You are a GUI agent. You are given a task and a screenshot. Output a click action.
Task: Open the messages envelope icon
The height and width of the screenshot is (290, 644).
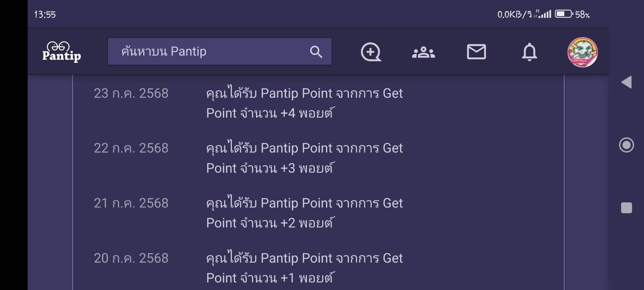coord(477,52)
